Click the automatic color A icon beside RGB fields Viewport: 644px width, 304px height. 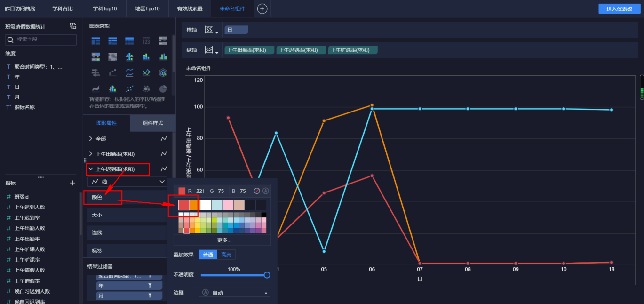[265, 191]
